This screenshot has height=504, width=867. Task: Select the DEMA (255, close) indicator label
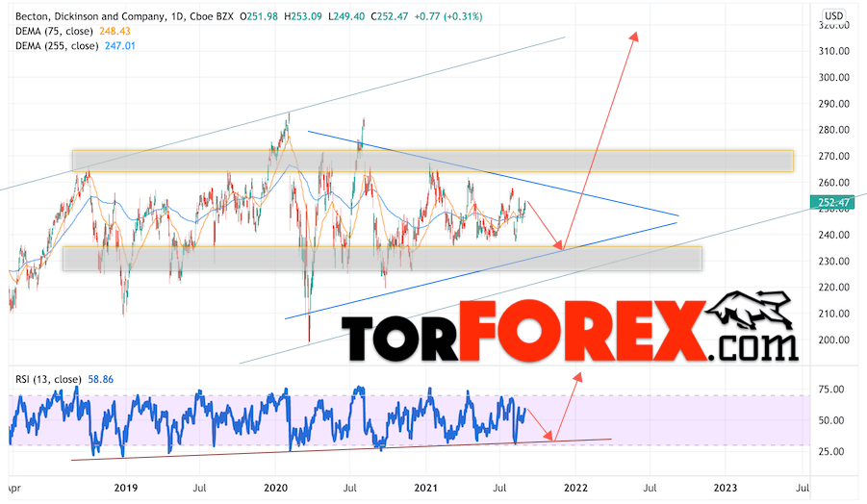point(57,46)
